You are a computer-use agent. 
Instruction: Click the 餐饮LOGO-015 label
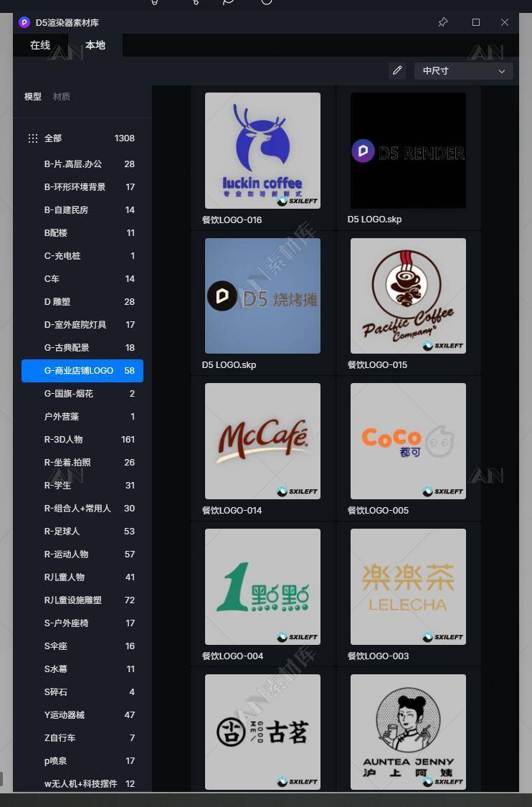pyautogui.click(x=378, y=365)
